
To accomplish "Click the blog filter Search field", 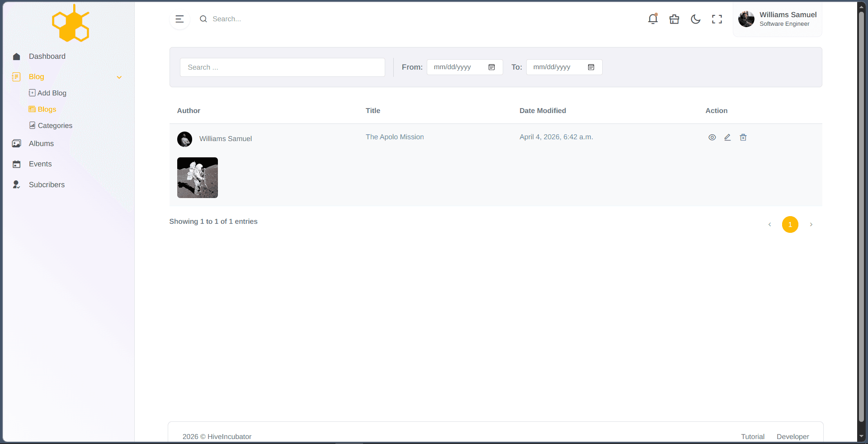I will point(283,67).
